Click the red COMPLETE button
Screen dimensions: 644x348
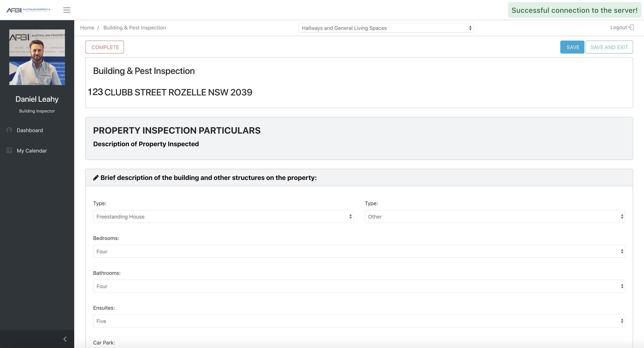(x=105, y=47)
